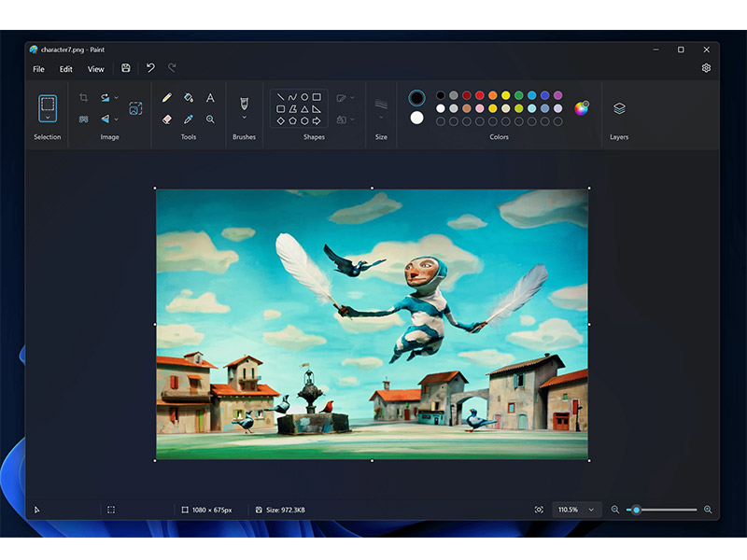Select the Color picker eyedropper tool
The image size is (747, 560).
pyautogui.click(x=189, y=119)
